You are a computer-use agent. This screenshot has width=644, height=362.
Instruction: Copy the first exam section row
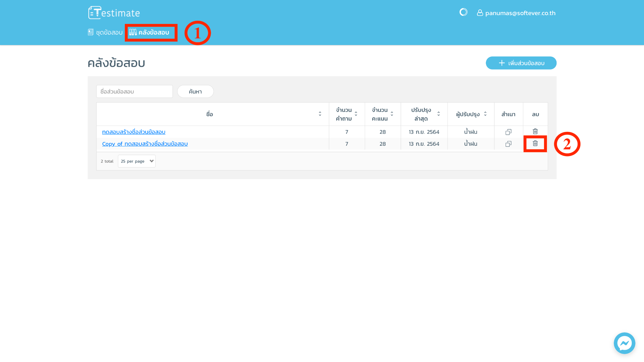coord(508,132)
